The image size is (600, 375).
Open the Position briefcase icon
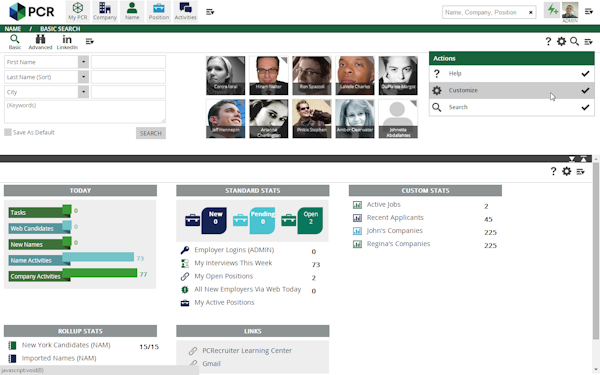(159, 11)
